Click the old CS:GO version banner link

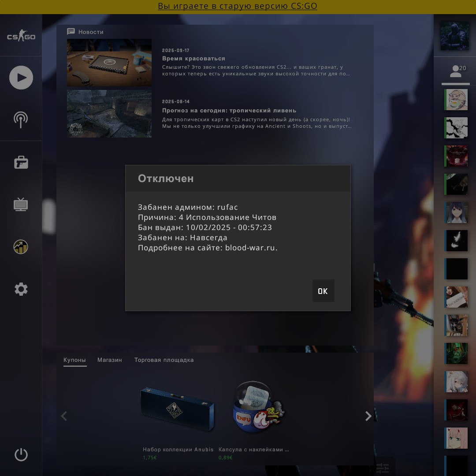click(238, 6)
